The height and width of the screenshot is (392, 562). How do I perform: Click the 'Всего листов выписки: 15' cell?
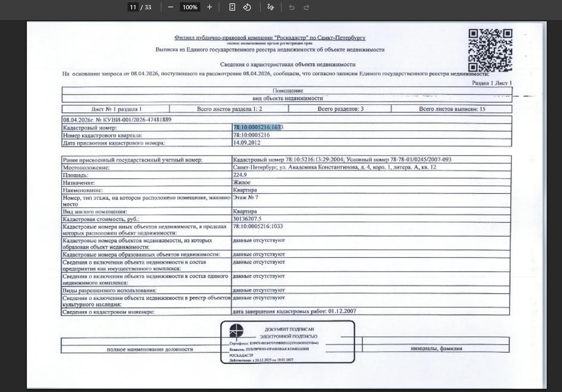[x=452, y=109]
